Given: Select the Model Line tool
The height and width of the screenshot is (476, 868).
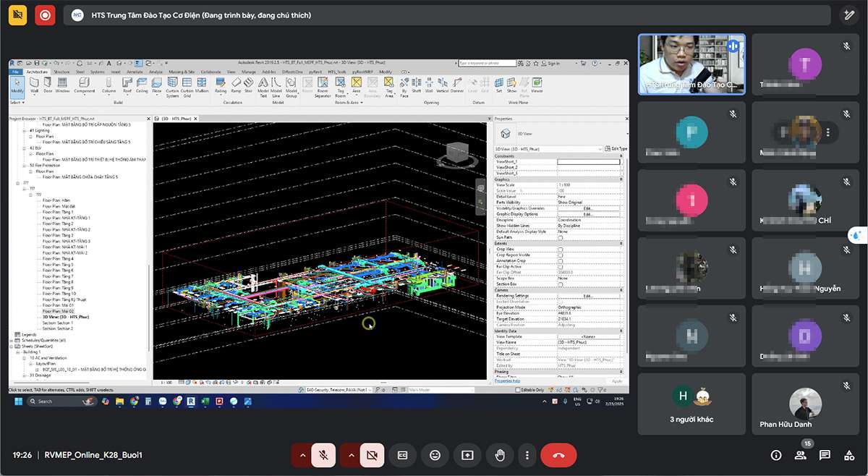Looking at the screenshot, I should coord(276,87).
